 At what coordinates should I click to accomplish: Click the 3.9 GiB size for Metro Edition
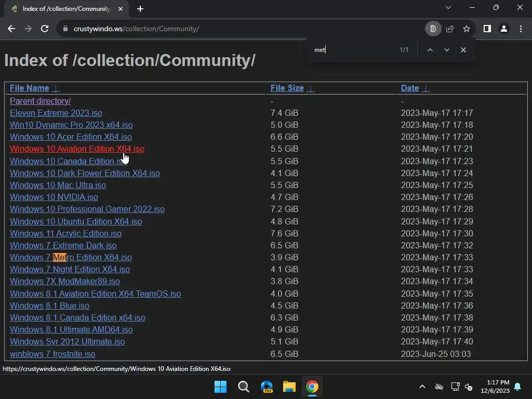(284, 258)
